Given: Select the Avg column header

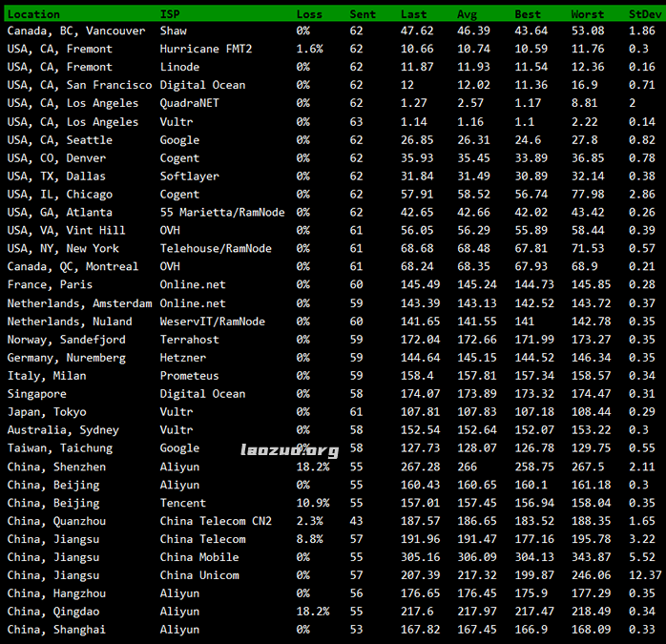Looking at the screenshot, I should tap(467, 14).
